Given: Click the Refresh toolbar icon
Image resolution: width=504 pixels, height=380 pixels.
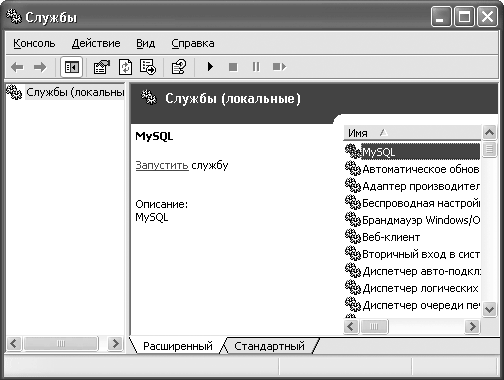Looking at the screenshot, I should point(125,67).
